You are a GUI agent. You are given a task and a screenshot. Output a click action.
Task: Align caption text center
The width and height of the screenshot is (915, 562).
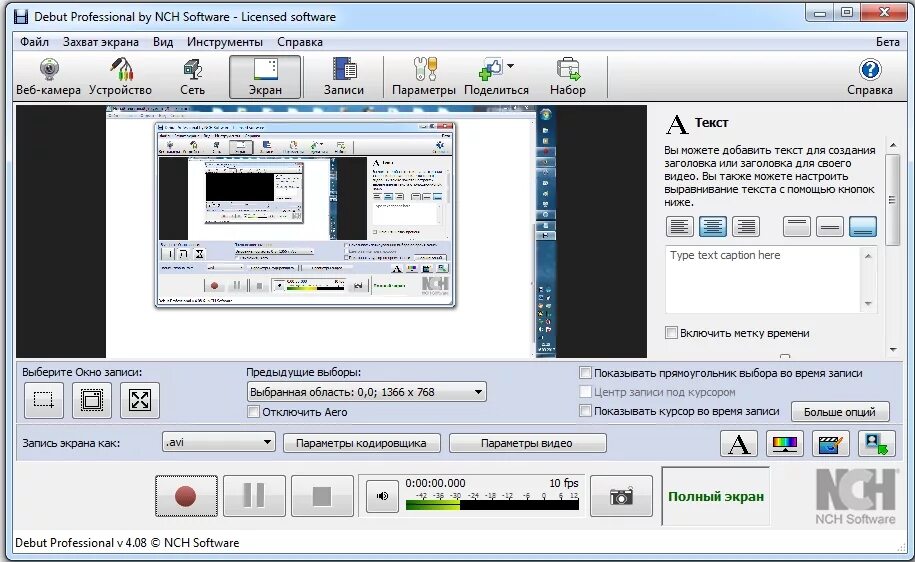click(x=713, y=226)
